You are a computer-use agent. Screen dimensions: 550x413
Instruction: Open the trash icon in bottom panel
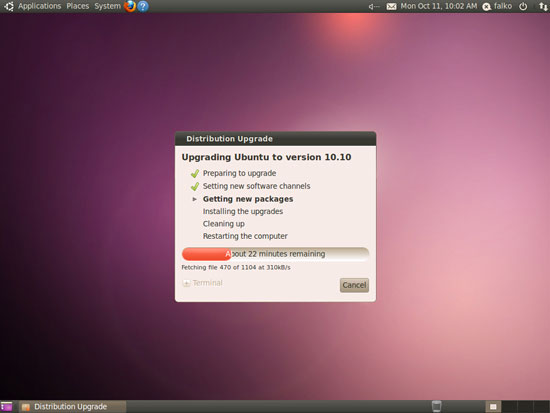pyautogui.click(x=436, y=406)
